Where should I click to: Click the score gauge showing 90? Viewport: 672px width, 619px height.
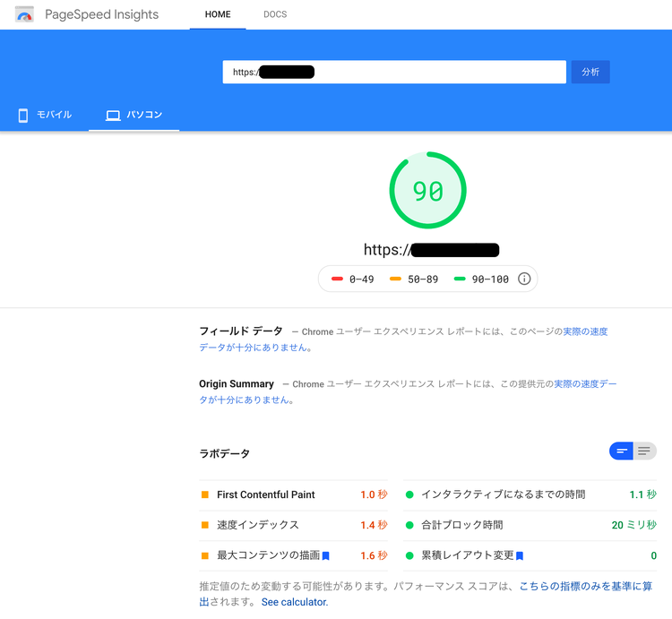click(x=427, y=190)
